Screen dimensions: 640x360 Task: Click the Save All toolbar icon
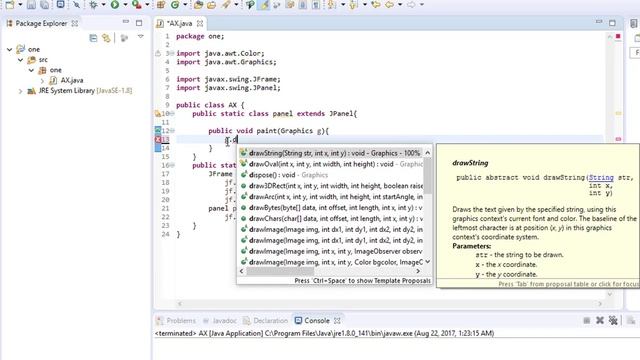(x=44, y=4)
